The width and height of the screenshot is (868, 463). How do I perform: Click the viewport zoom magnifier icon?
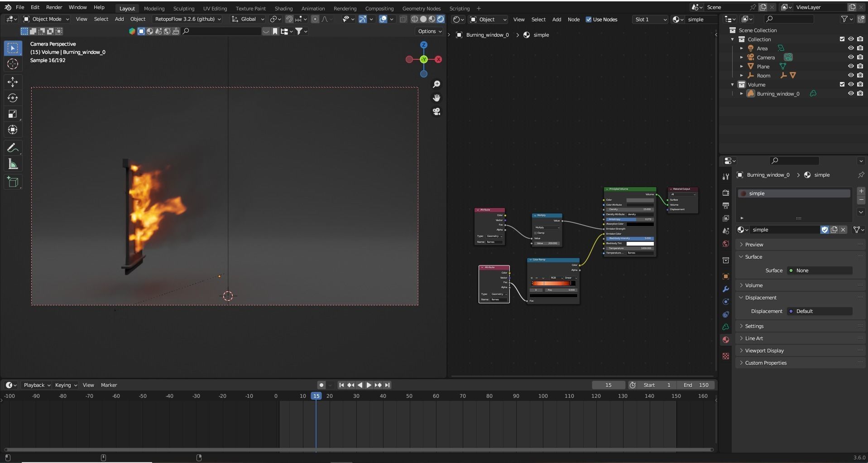coord(436,84)
